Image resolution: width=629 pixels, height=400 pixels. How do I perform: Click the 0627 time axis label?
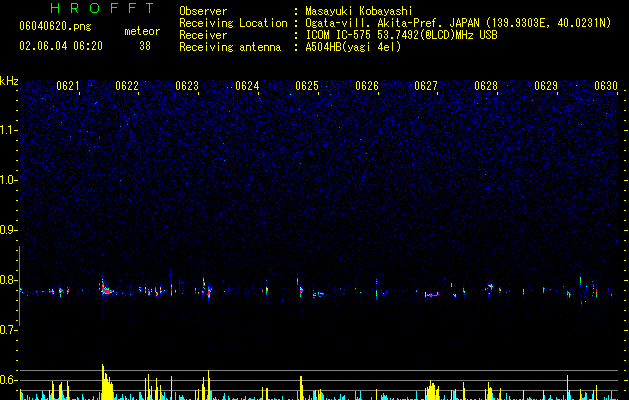coord(426,86)
